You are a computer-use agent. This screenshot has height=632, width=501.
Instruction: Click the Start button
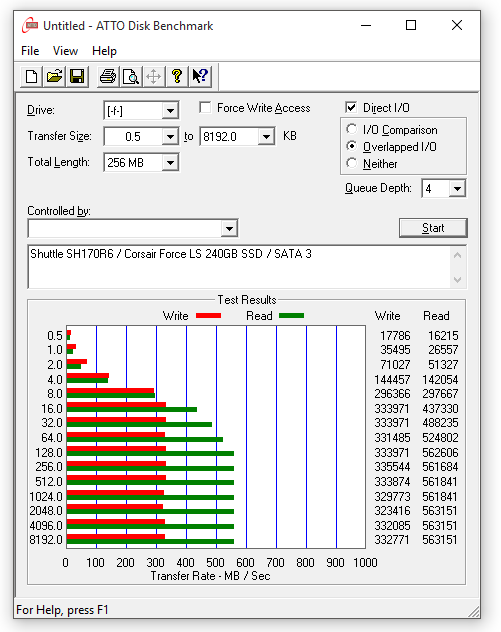pos(433,228)
